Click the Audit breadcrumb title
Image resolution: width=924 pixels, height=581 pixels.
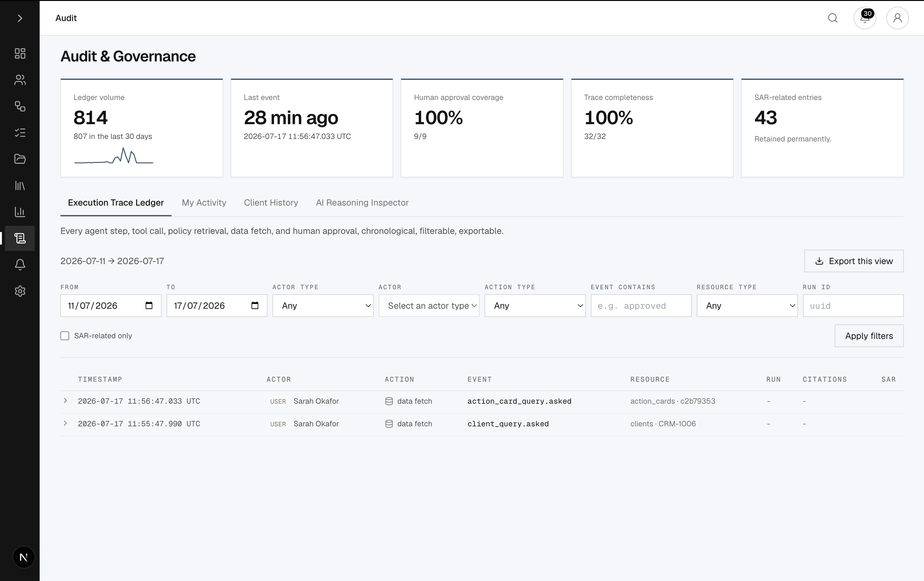tap(66, 18)
